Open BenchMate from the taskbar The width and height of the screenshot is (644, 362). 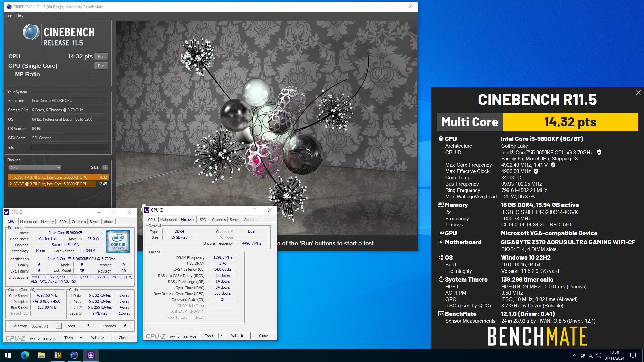pyautogui.click(x=58, y=355)
